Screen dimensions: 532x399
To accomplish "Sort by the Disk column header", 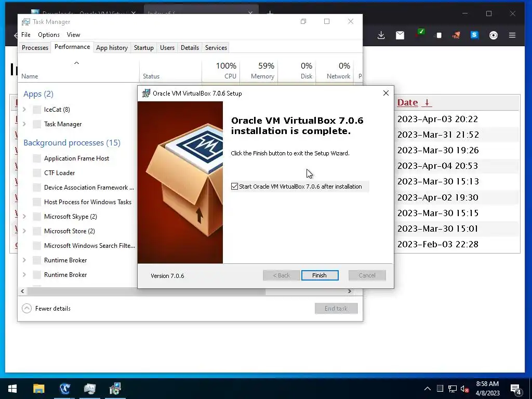I will (x=297, y=71).
